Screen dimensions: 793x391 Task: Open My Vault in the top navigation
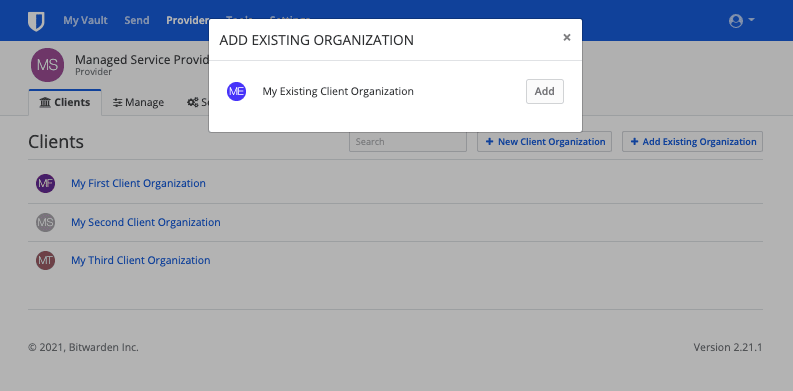pos(85,21)
